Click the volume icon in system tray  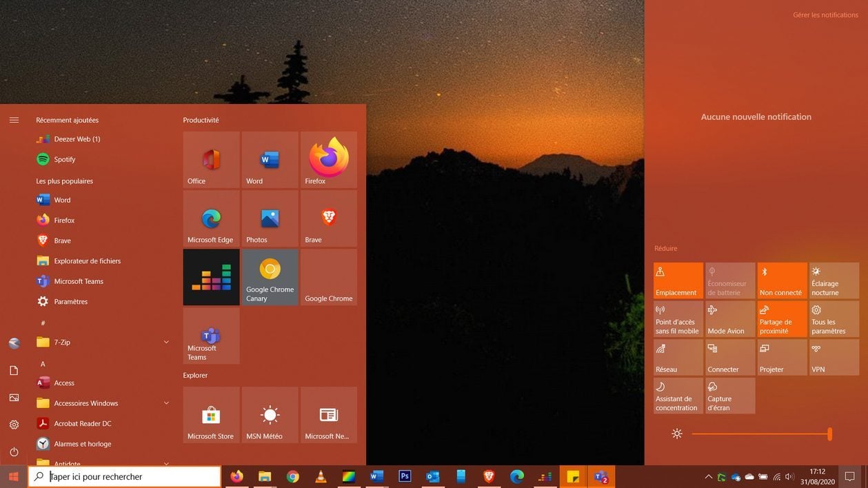789,476
